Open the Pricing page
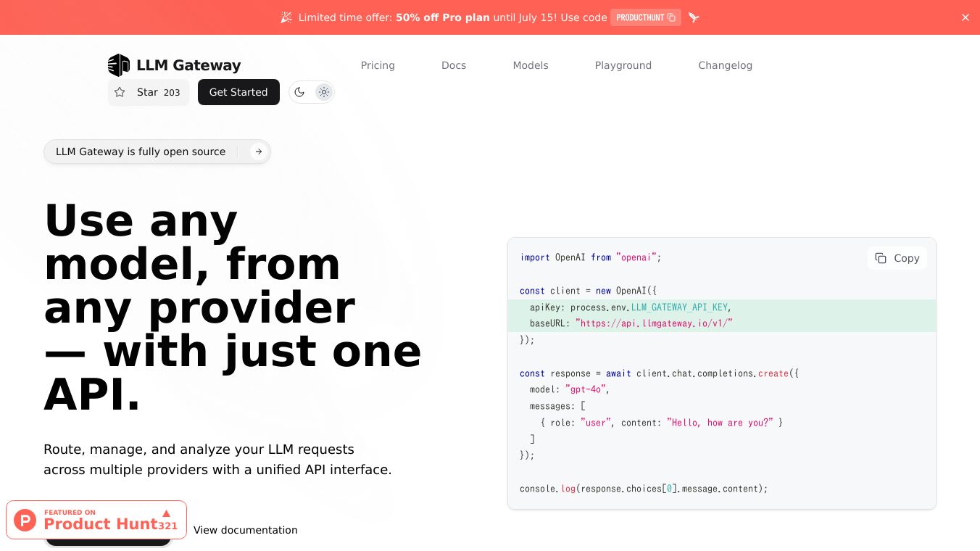 [378, 65]
